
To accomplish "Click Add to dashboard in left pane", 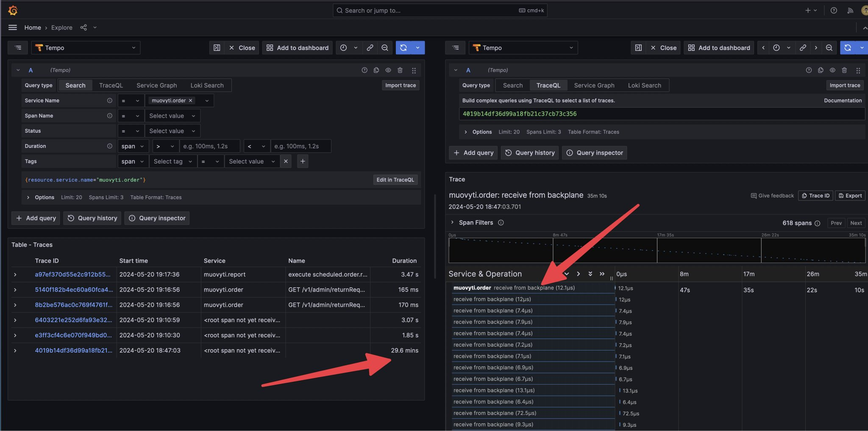I will pyautogui.click(x=298, y=48).
